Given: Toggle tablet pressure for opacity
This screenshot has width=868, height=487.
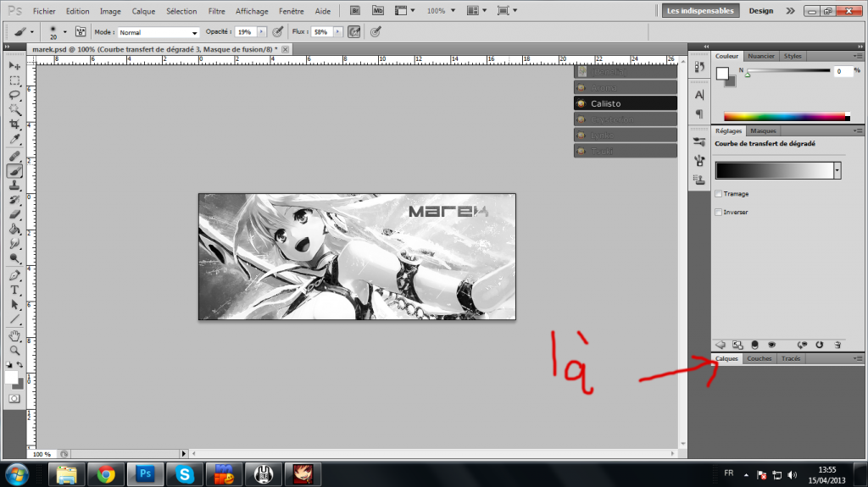Looking at the screenshot, I should pyautogui.click(x=277, y=32).
